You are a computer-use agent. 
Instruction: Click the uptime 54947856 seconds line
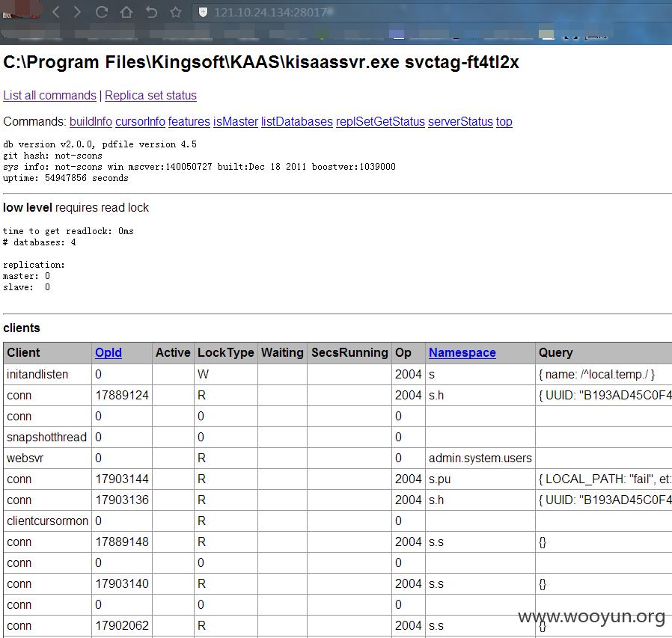pyautogui.click(x=66, y=178)
